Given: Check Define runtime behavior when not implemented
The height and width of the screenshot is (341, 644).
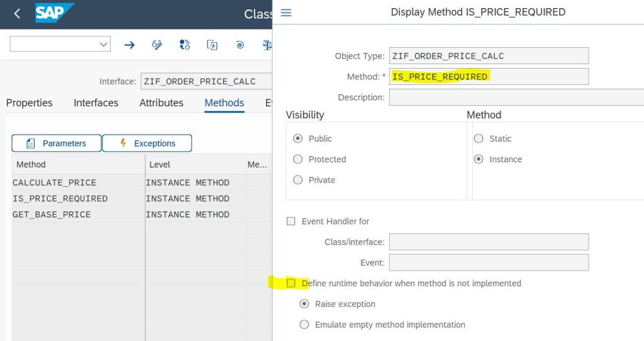Looking at the screenshot, I should click(291, 283).
